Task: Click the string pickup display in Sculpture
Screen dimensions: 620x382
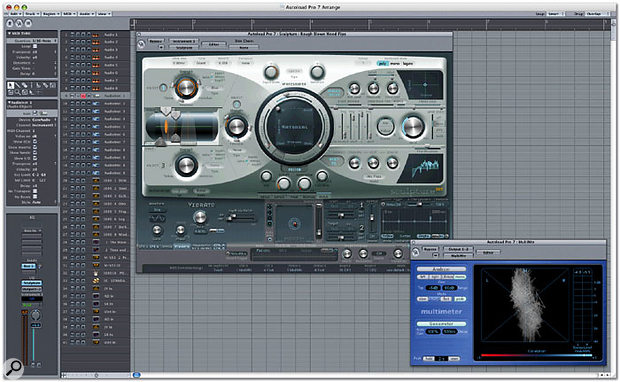Action: tap(181, 127)
